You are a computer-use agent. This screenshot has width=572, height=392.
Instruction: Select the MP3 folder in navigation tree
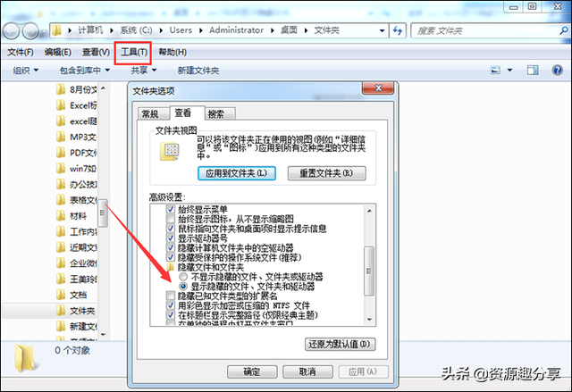(x=77, y=137)
